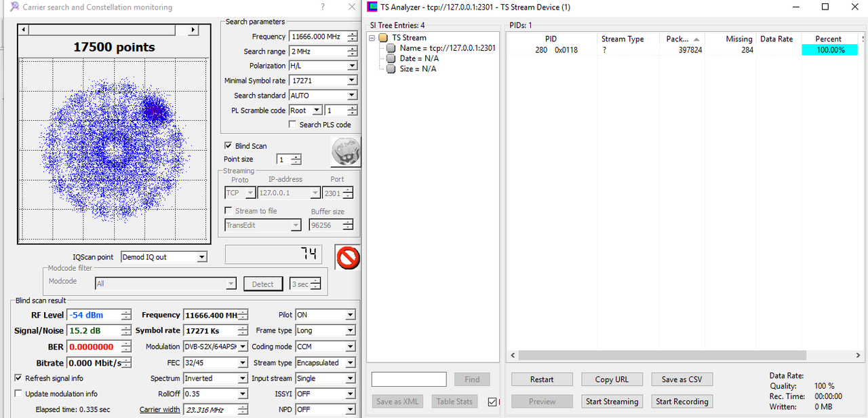This screenshot has width=868, height=418.
Task: Sort by the Missing column header
Action: (730, 39)
